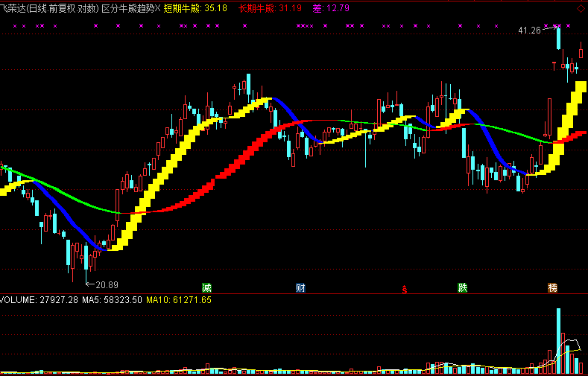
Task: Click the tallest cyan volume bar
Action: pyautogui.click(x=558, y=341)
